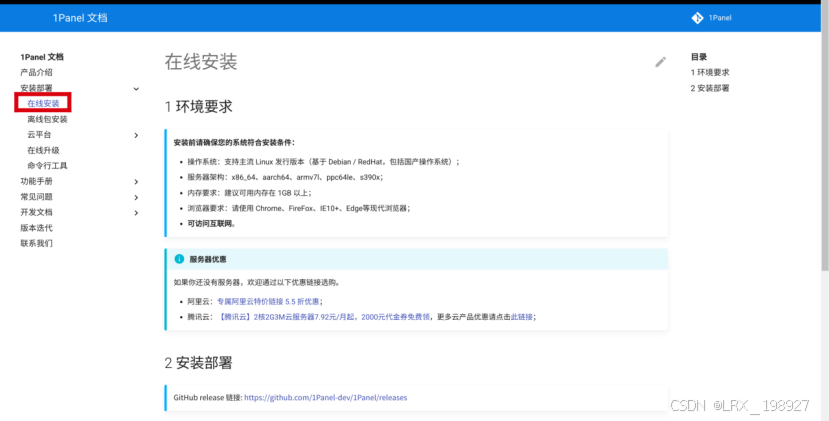Screen dimensions: 829x421
Task: Collapse the 安装部署 section chevron
Action: click(136, 89)
